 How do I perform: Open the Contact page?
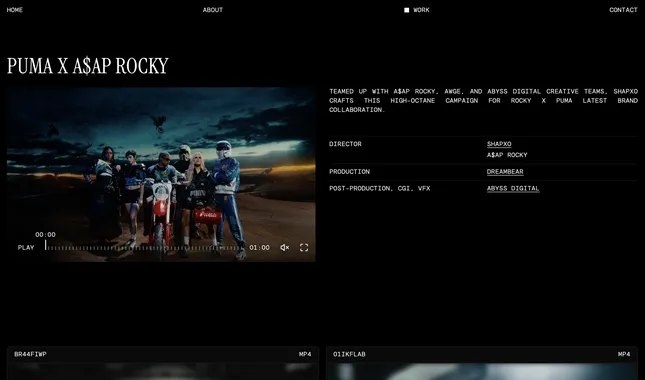pyautogui.click(x=623, y=10)
